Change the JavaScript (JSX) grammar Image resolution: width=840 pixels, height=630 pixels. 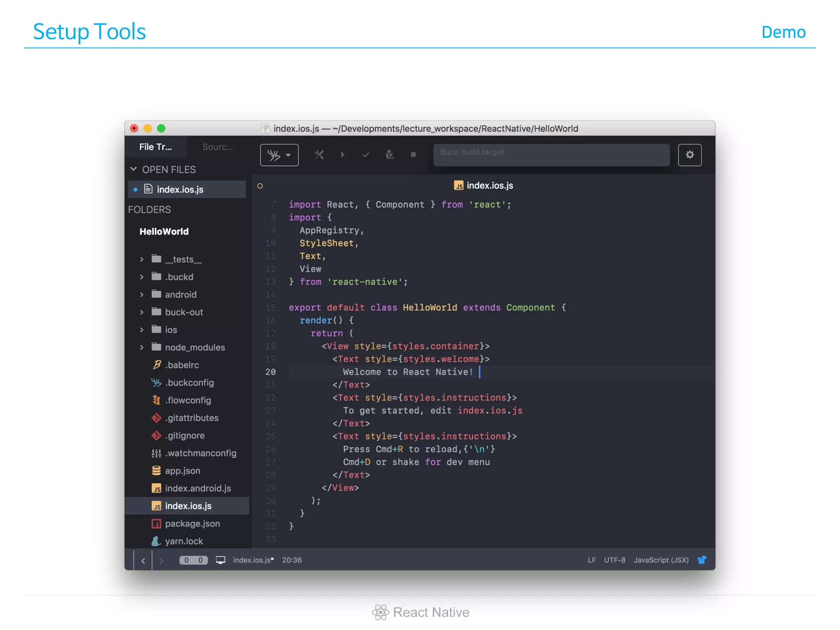point(661,560)
